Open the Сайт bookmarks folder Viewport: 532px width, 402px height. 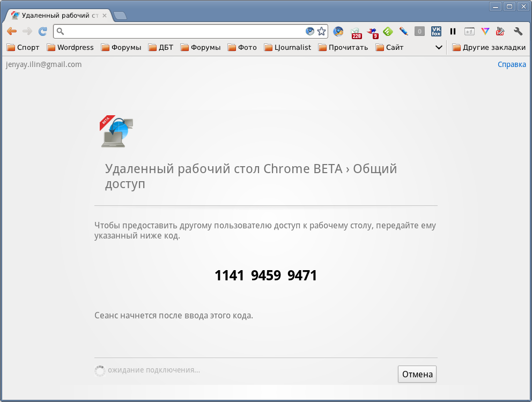click(389, 48)
